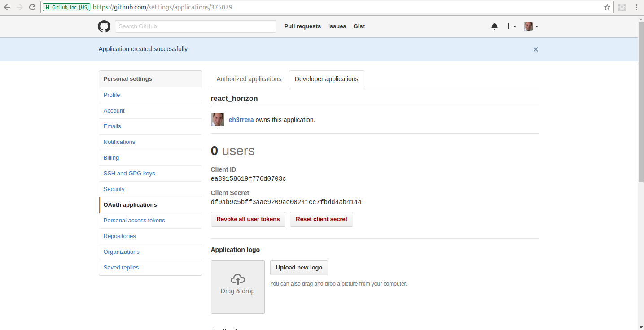Select Developer applications tab

(x=327, y=79)
